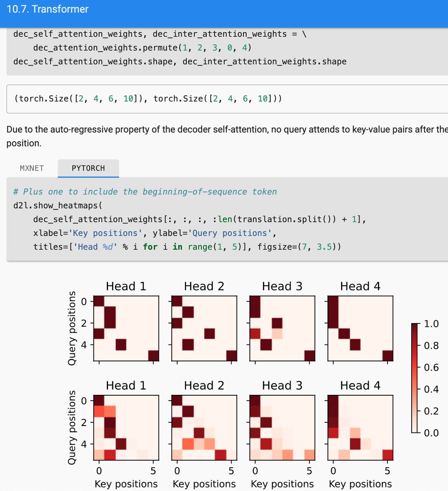The height and width of the screenshot is (491, 448).
Task: Click the Head 1 heatmap in the top row
Action: click(126, 327)
